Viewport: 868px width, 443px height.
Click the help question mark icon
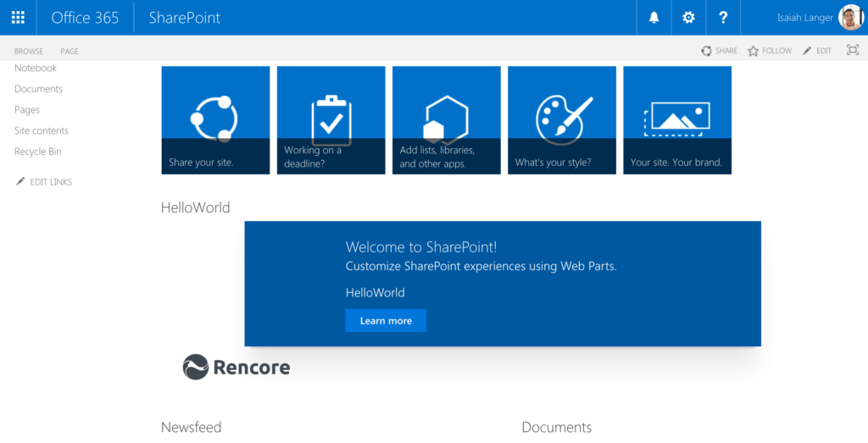coord(723,18)
